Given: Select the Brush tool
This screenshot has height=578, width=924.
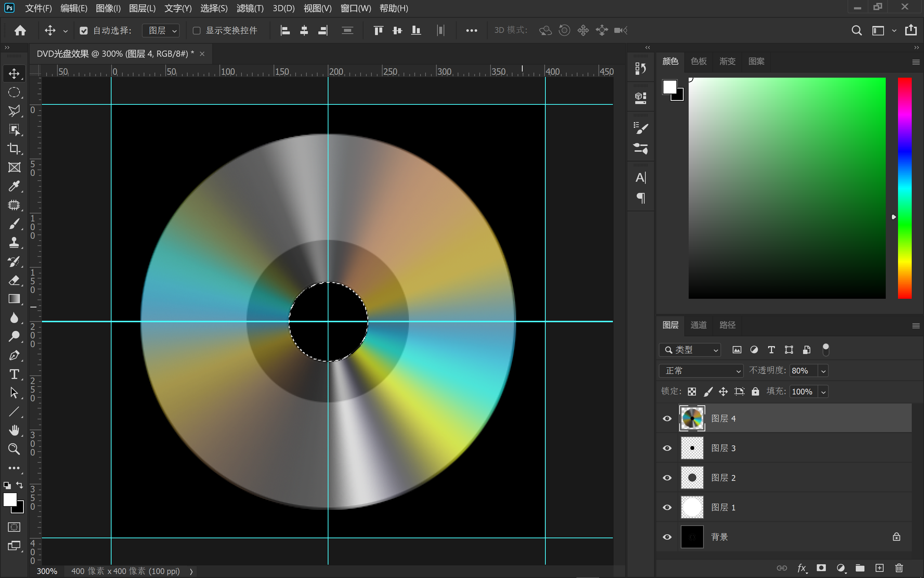Looking at the screenshot, I should [x=14, y=224].
